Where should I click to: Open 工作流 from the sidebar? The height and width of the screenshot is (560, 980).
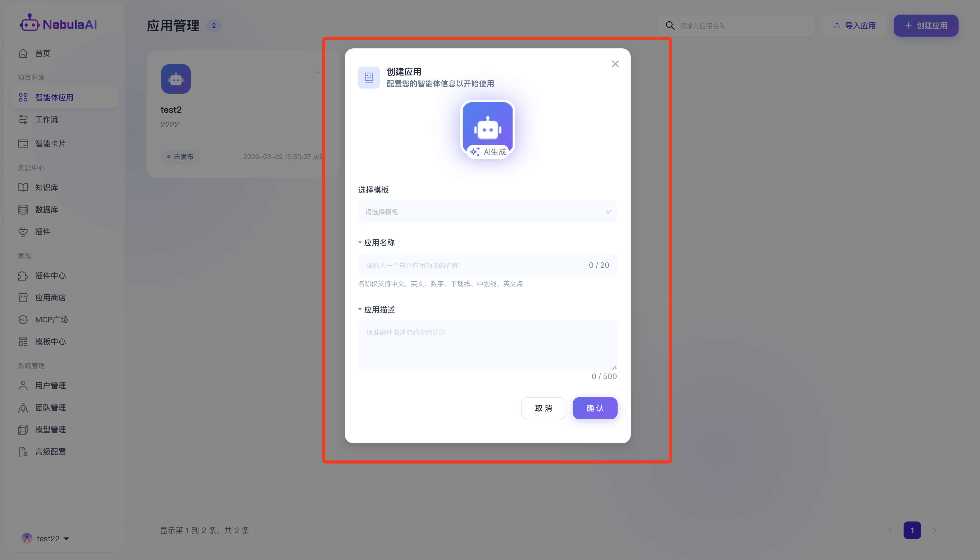point(46,120)
